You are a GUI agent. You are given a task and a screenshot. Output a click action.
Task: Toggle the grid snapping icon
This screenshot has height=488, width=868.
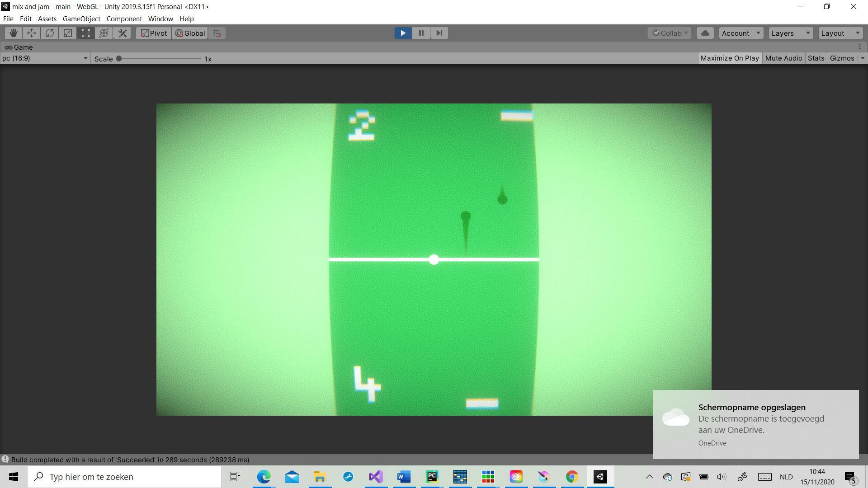217,33
